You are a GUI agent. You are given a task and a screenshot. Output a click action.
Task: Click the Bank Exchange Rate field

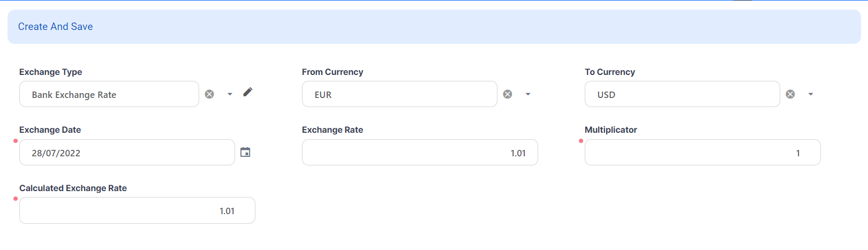[x=109, y=94]
